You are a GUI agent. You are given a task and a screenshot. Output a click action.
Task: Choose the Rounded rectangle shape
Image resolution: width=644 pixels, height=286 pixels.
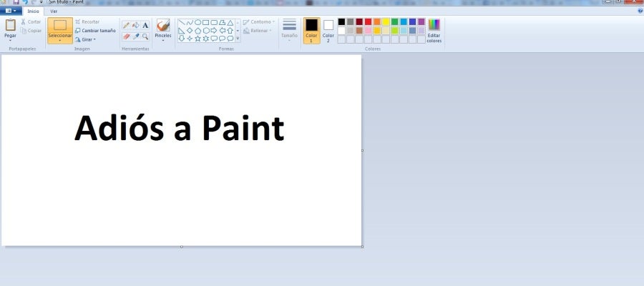pos(214,23)
